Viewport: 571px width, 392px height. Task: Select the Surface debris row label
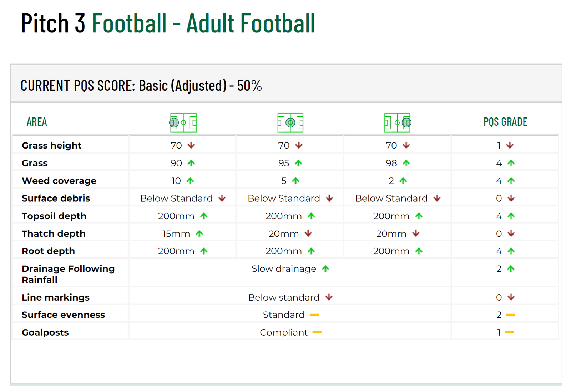[x=56, y=198]
